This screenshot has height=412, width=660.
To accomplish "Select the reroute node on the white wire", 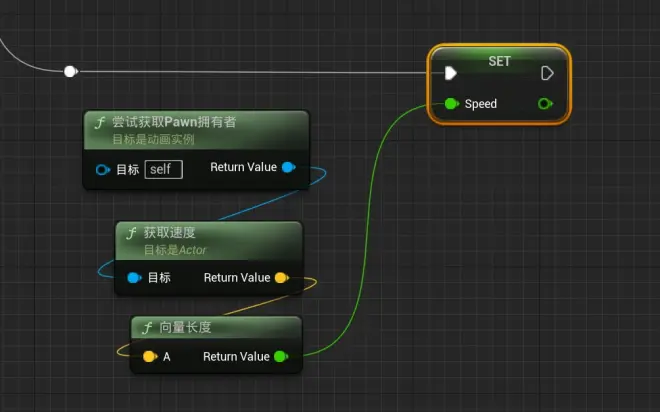I will coord(69,71).
